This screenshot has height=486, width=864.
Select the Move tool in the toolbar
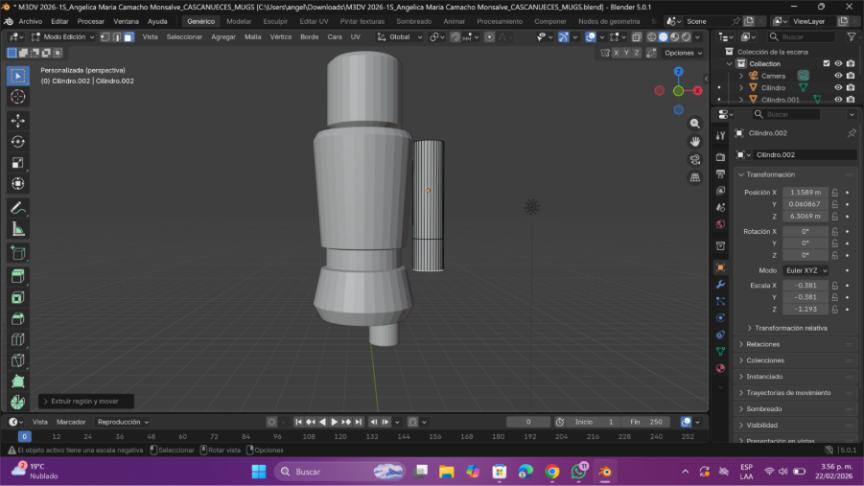point(17,120)
